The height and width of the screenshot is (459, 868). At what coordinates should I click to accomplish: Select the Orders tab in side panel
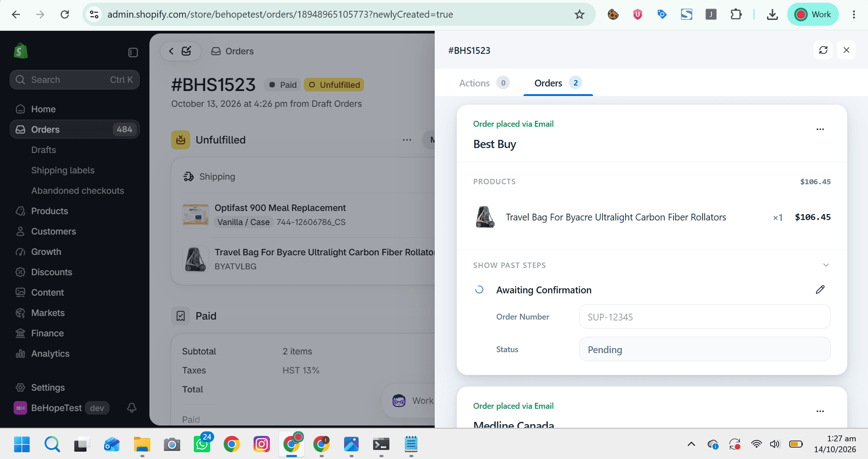(x=558, y=83)
